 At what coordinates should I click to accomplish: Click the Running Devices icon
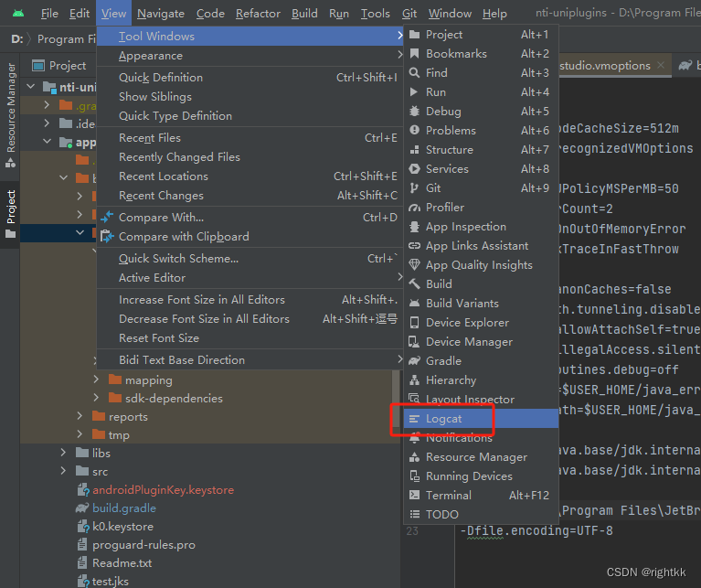pyautogui.click(x=414, y=476)
